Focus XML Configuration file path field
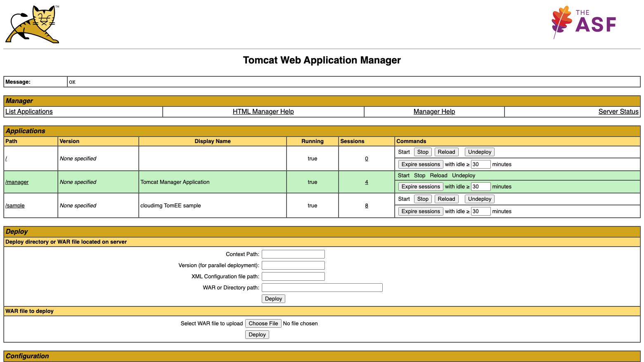 tap(293, 277)
